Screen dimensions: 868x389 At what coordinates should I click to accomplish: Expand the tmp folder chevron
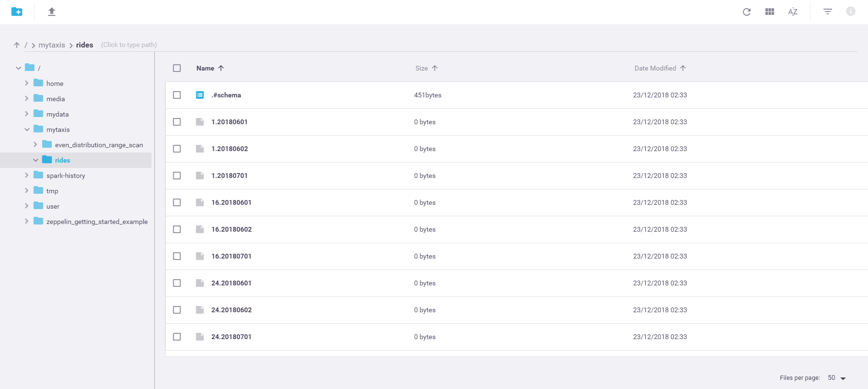27,190
